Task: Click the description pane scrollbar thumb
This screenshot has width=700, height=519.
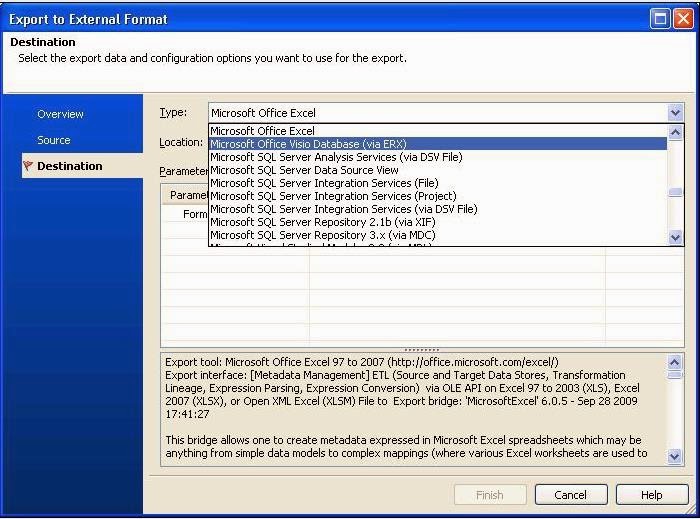Action: 674,375
